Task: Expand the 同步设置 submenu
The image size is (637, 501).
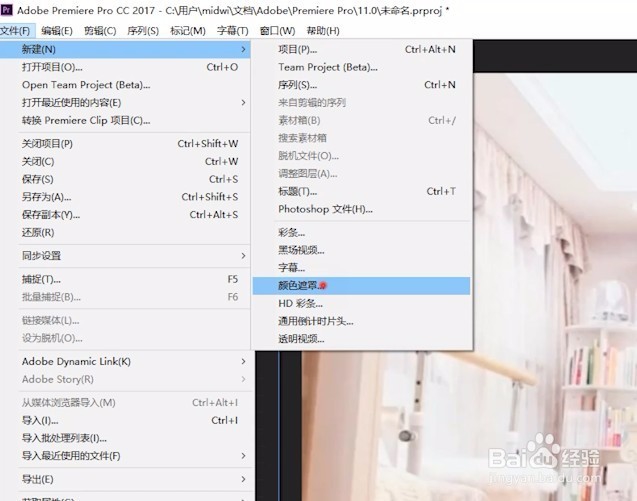Action: [125, 256]
